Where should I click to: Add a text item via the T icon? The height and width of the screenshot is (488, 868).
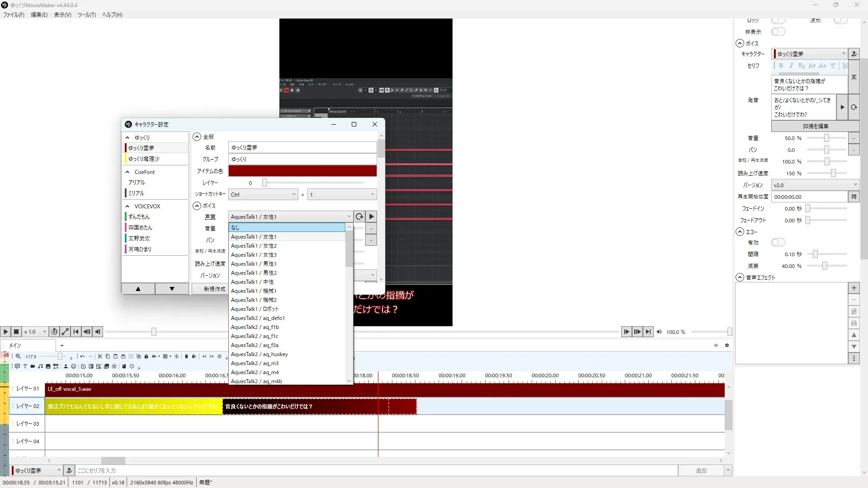(x=25, y=366)
